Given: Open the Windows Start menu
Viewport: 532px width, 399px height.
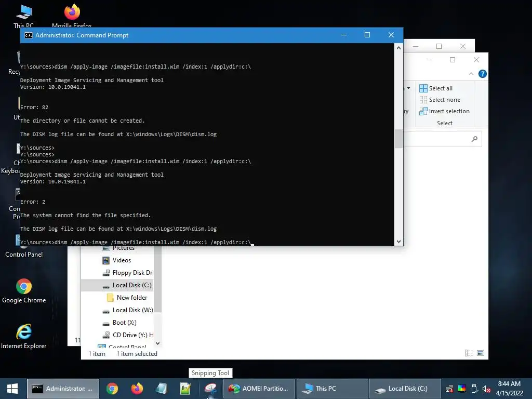Looking at the screenshot, I should (x=12, y=389).
